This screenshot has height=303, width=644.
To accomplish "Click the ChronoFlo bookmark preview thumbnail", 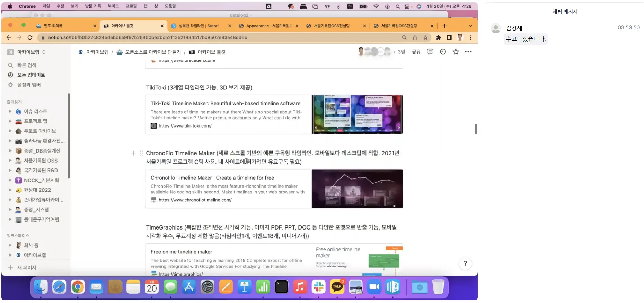I will 357,189.
